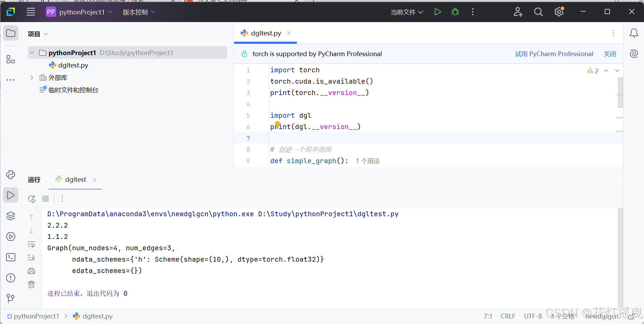Open the Python Packages layers icon
The width and height of the screenshot is (644, 324).
(x=11, y=216)
